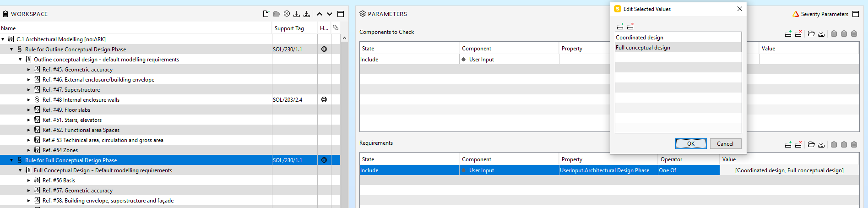Click One Of operator cell
The height and width of the screenshot is (208, 868).
tap(689, 170)
